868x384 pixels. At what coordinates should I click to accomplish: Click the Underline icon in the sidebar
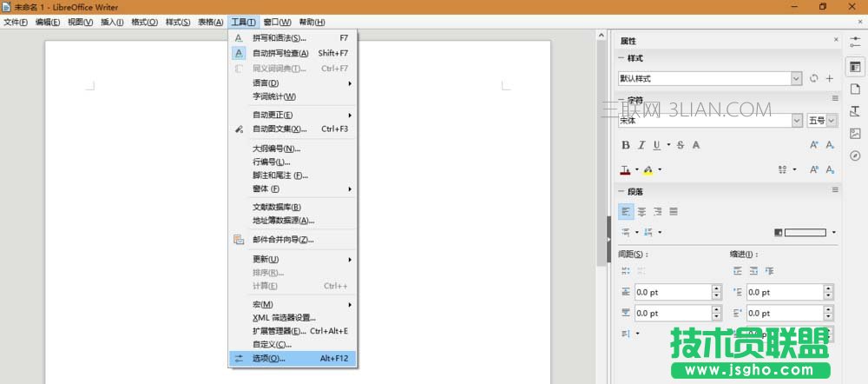click(x=656, y=145)
